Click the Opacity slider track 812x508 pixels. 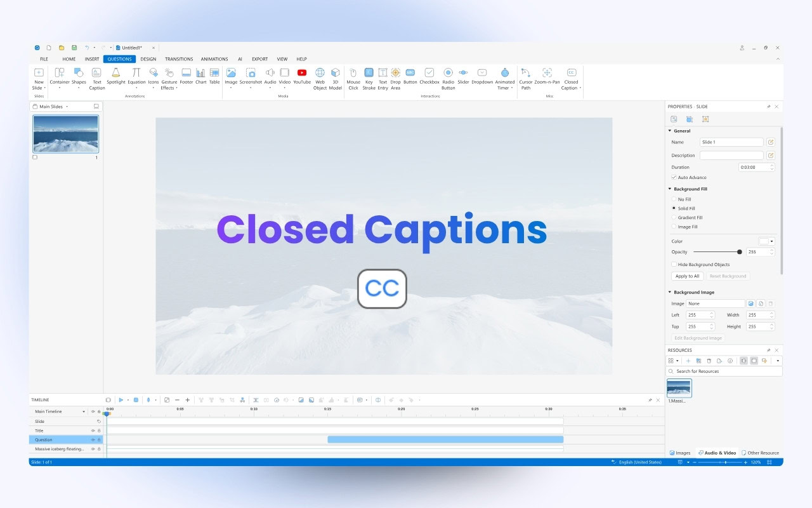coord(717,252)
